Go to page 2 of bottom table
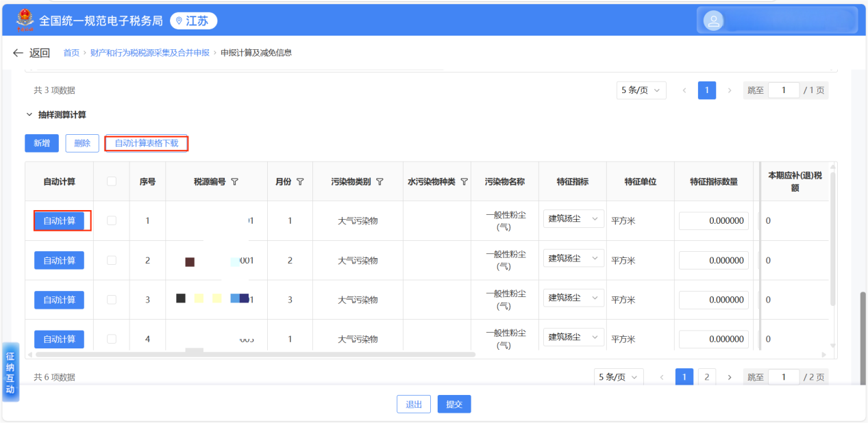 (706, 377)
